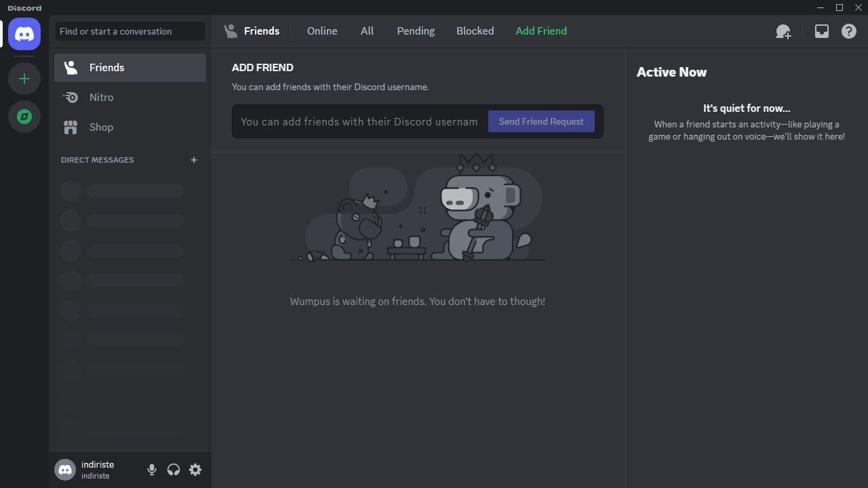Screen dimensions: 868x488
Task: Click Find or start a conversation box
Action: pos(130,31)
